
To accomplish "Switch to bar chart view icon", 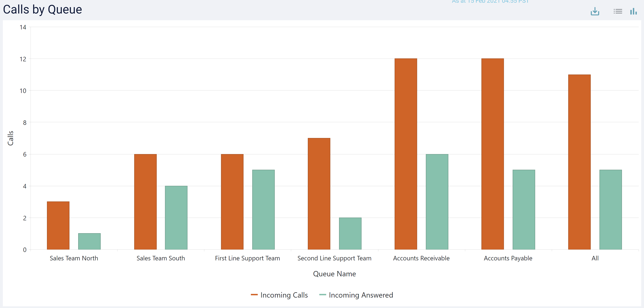I will coord(633,11).
